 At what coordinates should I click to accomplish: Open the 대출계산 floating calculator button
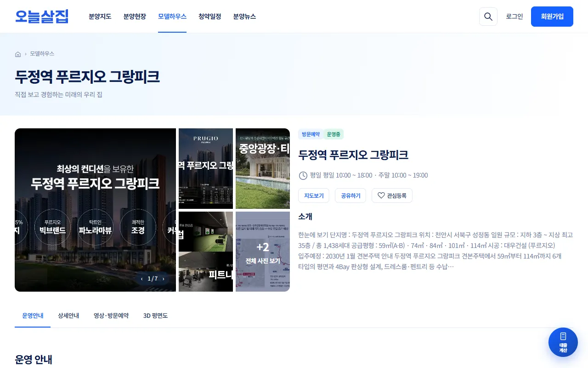[563, 342]
